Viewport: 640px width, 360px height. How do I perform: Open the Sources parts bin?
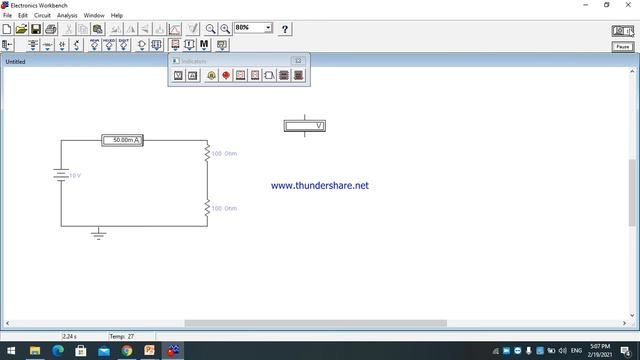[33, 45]
